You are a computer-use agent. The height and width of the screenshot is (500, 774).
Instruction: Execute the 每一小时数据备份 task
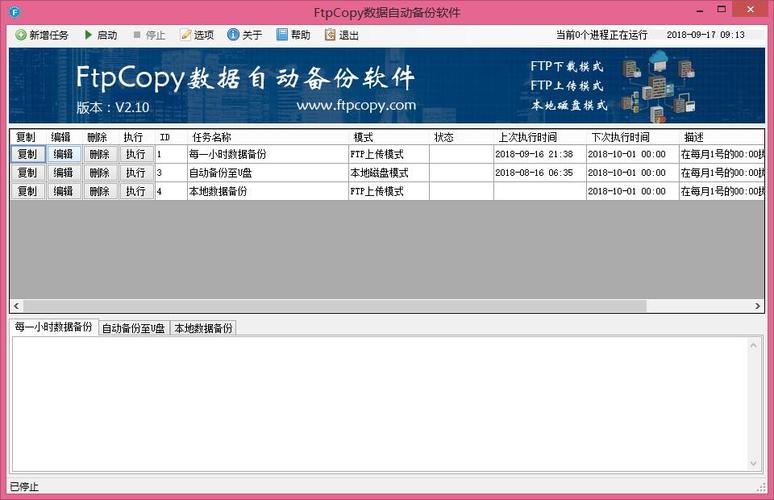click(136, 154)
